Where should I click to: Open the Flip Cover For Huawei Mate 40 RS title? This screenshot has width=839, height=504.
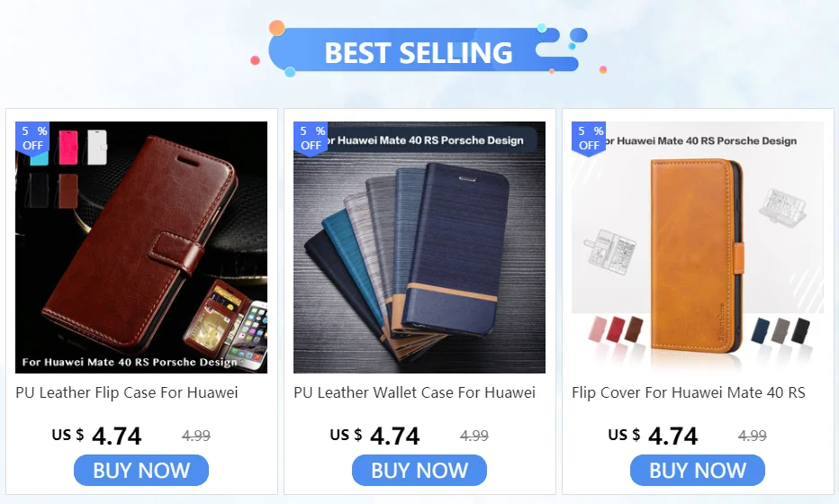[689, 392]
